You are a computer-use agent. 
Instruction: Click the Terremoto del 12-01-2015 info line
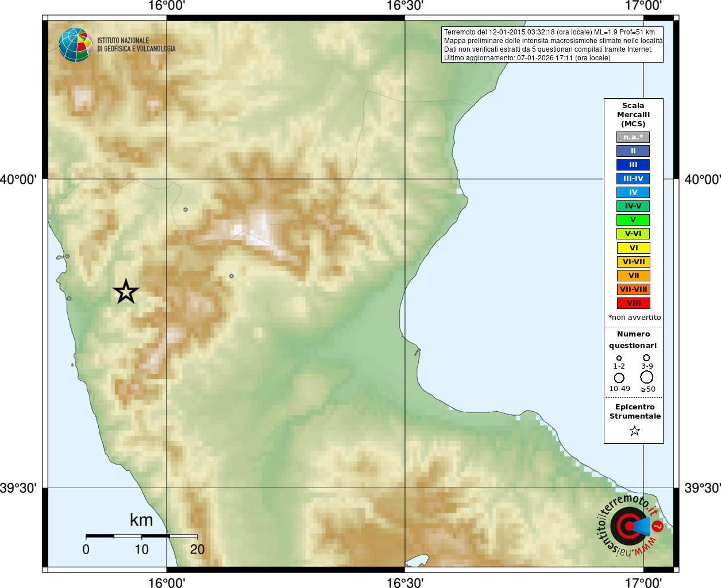point(549,32)
